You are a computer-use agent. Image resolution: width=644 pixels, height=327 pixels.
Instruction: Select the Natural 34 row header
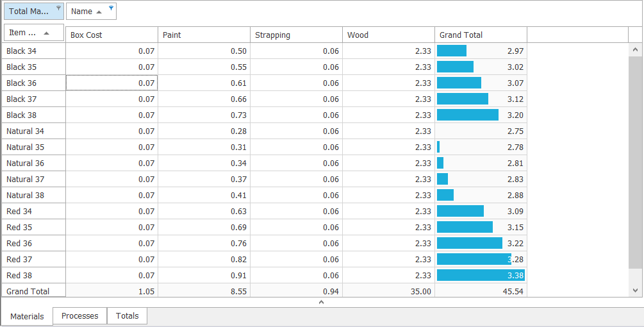click(x=34, y=131)
